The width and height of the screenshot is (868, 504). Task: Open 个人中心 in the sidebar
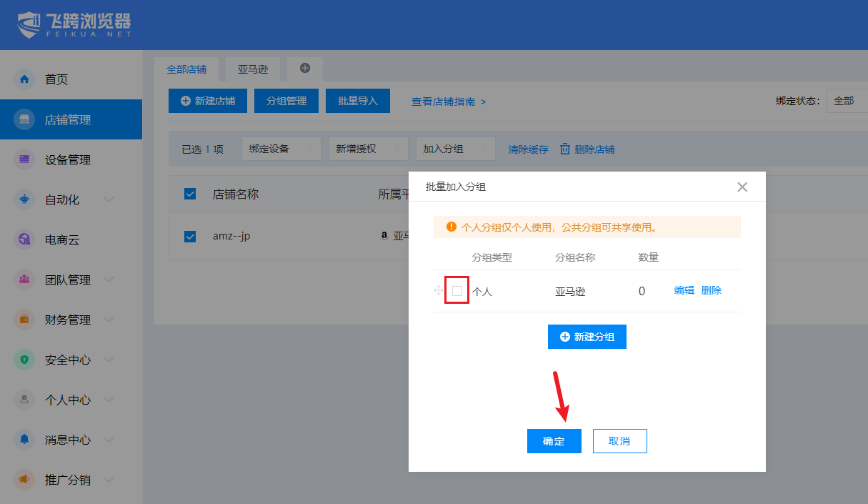[x=67, y=400]
